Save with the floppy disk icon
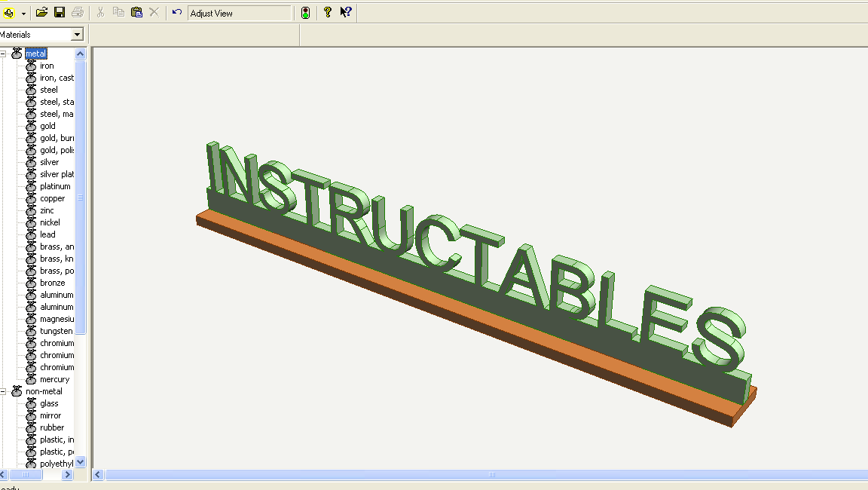The image size is (868, 490). [60, 12]
